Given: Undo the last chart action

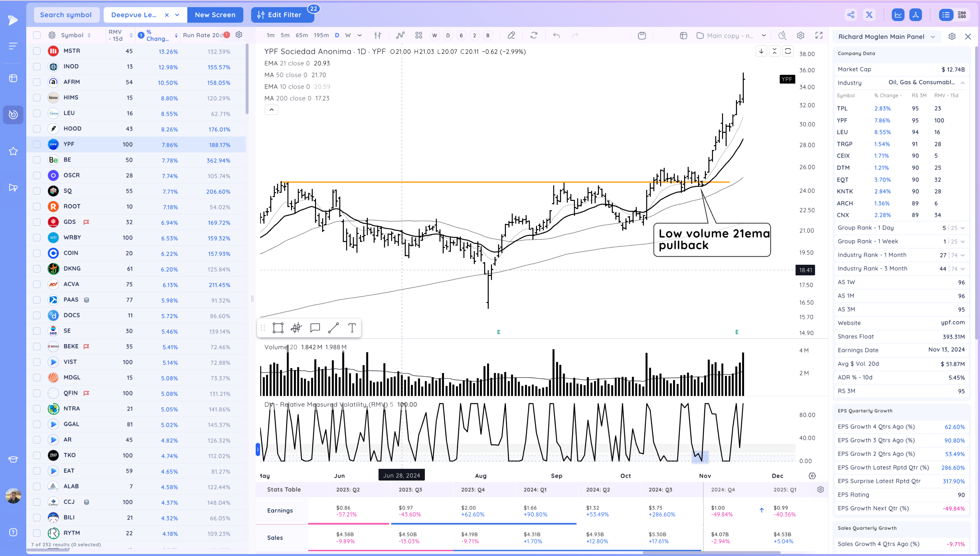Looking at the screenshot, I should pyautogui.click(x=556, y=36).
